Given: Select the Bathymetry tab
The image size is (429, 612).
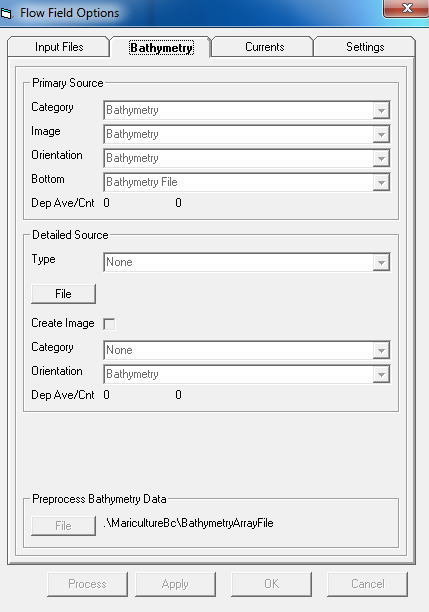Looking at the screenshot, I should [x=161, y=48].
